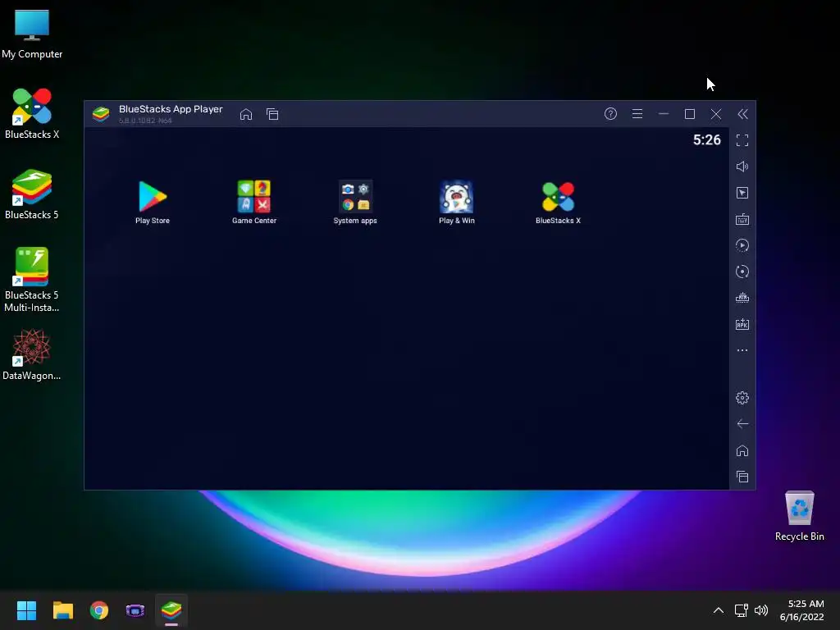Enter full screen mode
The image size is (840, 630).
[742, 140]
